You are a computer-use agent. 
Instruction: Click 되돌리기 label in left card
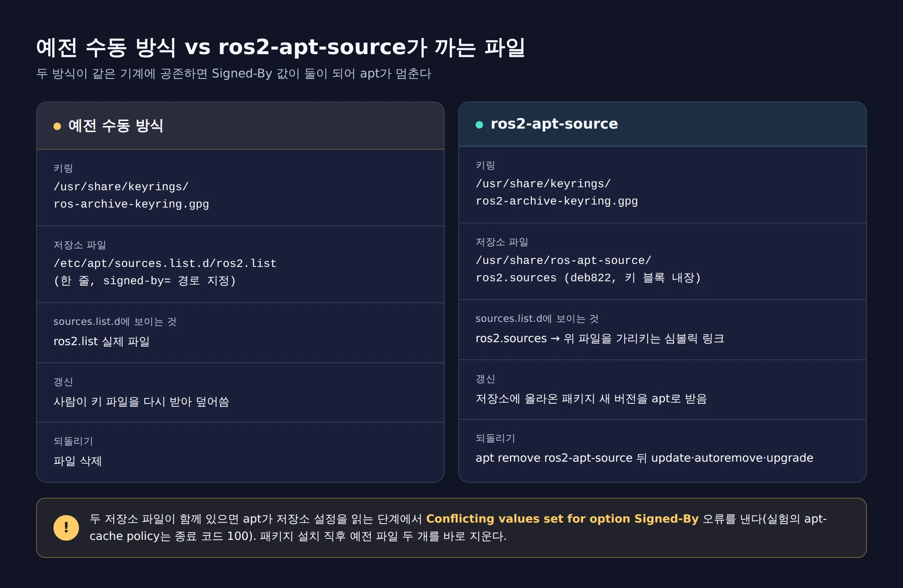pyautogui.click(x=73, y=441)
